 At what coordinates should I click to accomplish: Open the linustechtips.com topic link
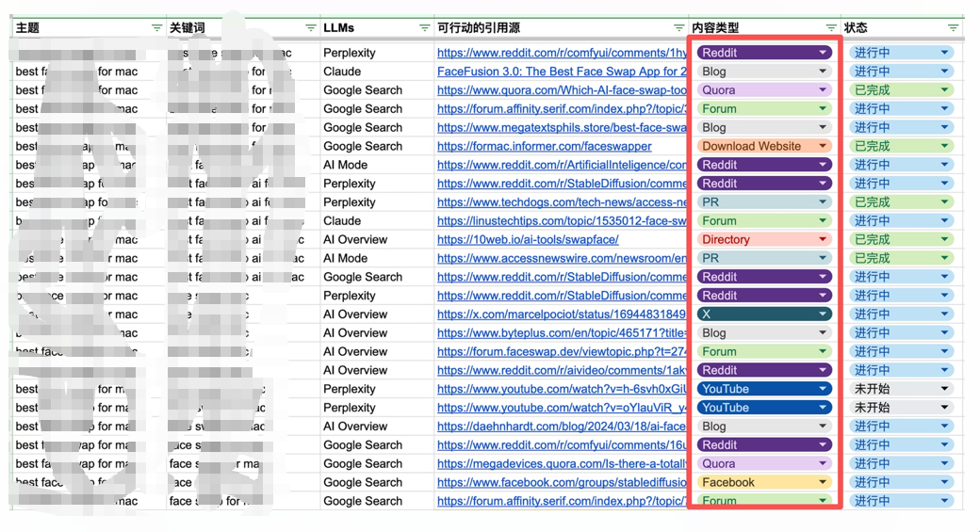pyautogui.click(x=562, y=221)
